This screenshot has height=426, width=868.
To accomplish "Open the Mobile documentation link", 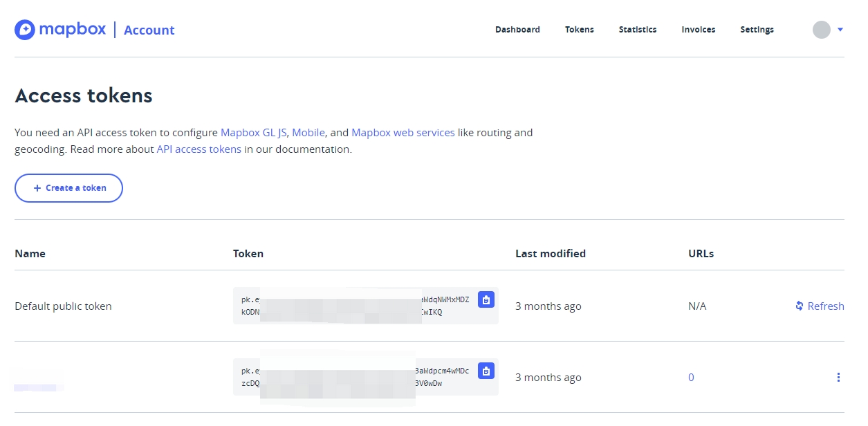I will click(308, 132).
